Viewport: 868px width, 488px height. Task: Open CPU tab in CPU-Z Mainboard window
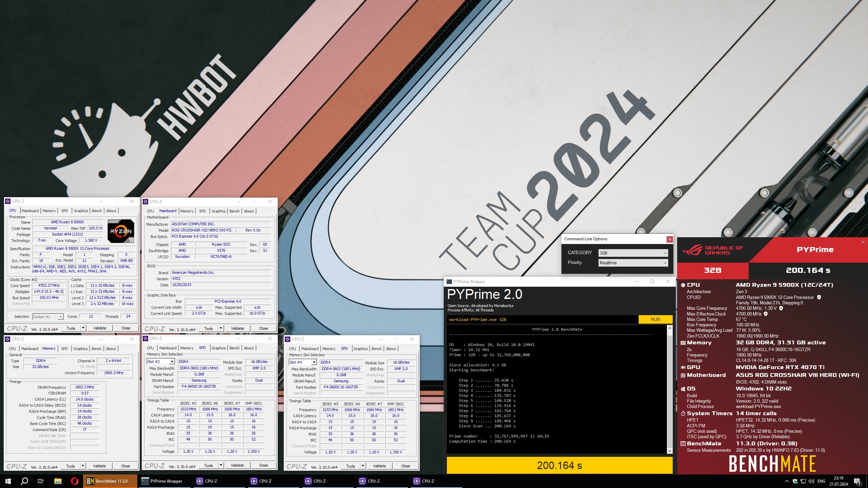pos(150,211)
